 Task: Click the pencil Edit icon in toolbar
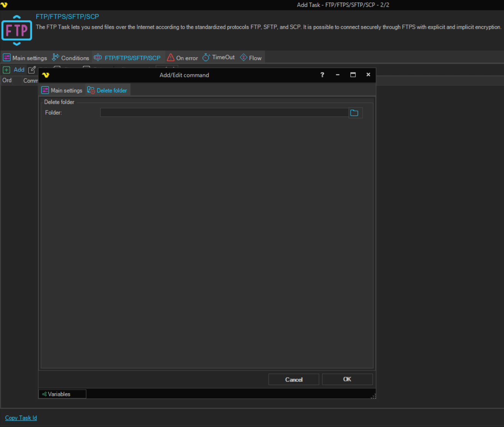click(32, 70)
